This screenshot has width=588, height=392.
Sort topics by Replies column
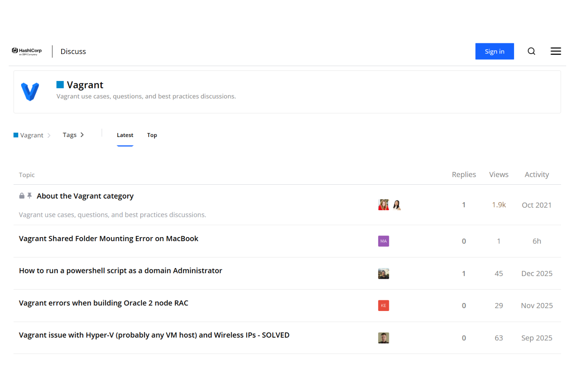[464, 175]
